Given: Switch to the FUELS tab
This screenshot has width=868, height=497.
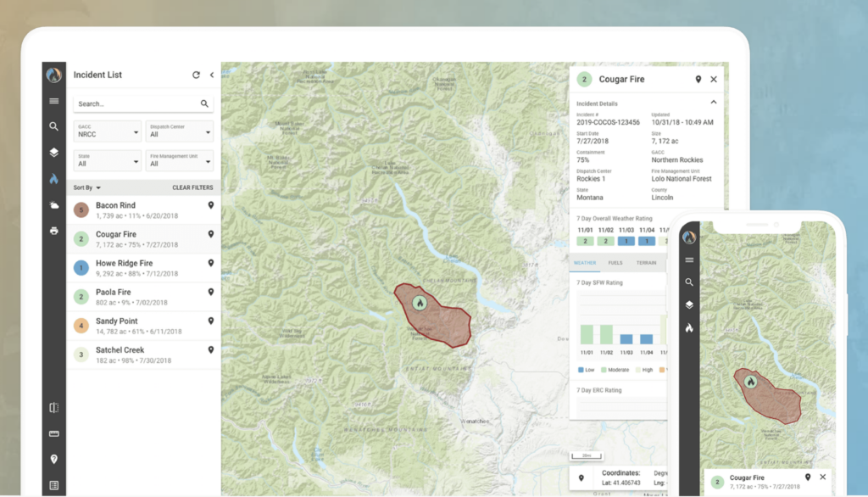Looking at the screenshot, I should (x=614, y=262).
